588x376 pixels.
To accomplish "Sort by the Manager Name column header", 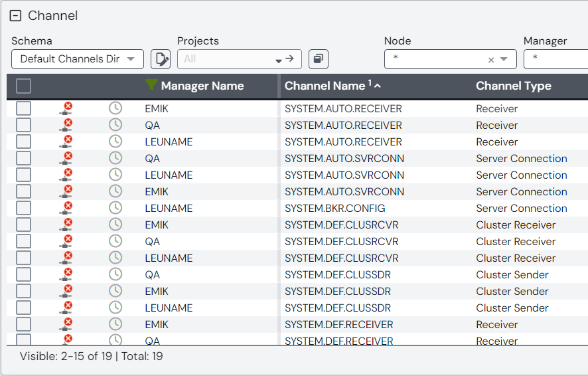I will (202, 86).
